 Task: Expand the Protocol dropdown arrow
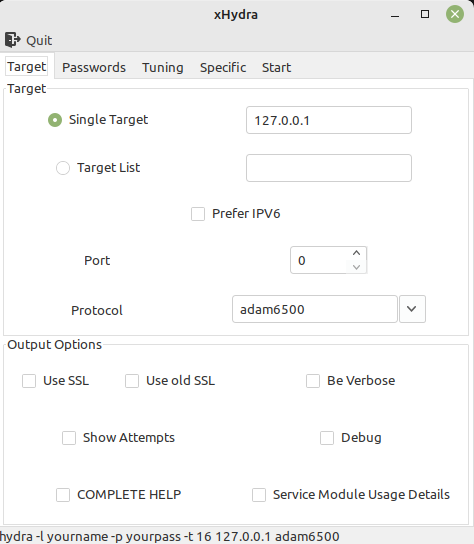pyautogui.click(x=412, y=309)
